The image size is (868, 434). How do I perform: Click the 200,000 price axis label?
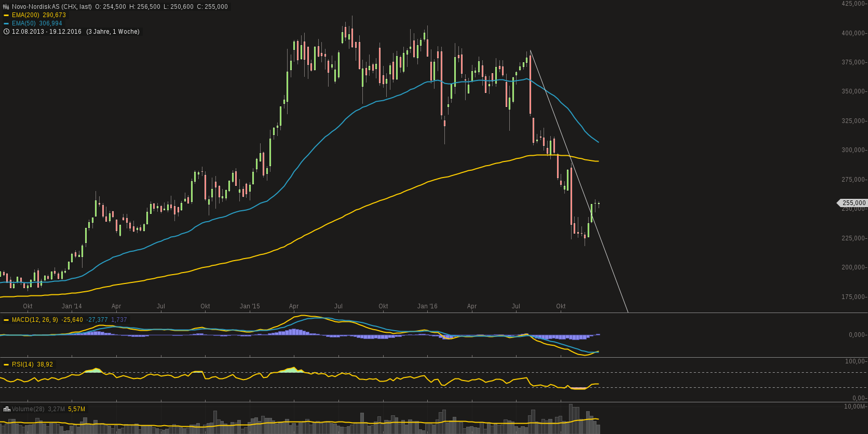click(x=853, y=268)
